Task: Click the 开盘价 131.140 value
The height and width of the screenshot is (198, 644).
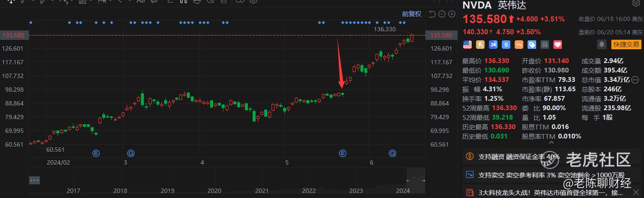Action: (x=556, y=61)
